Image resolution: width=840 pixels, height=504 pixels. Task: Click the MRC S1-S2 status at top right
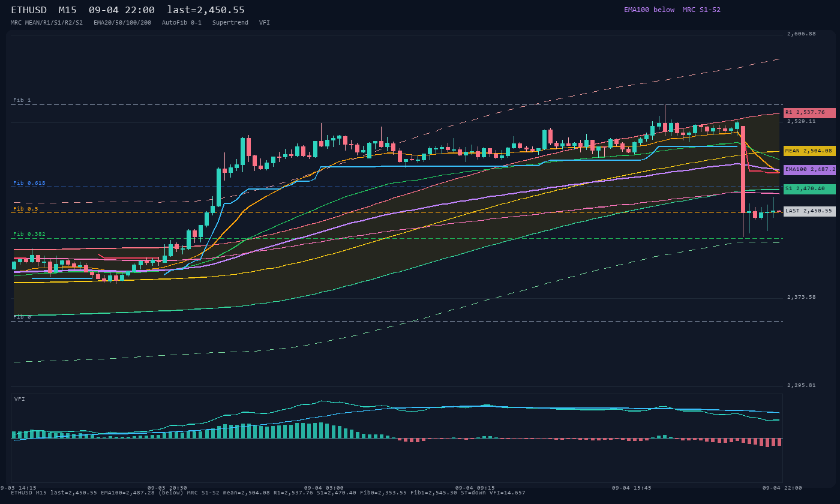pos(701,10)
